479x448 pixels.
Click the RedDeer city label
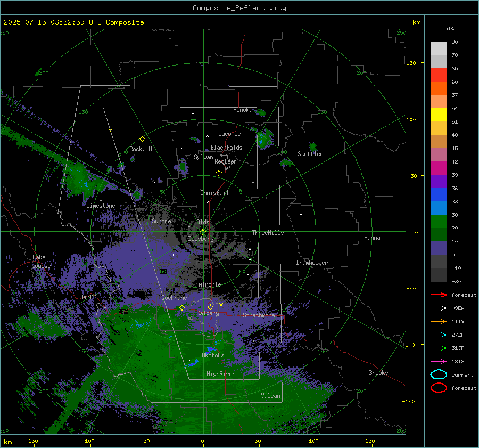(x=226, y=161)
